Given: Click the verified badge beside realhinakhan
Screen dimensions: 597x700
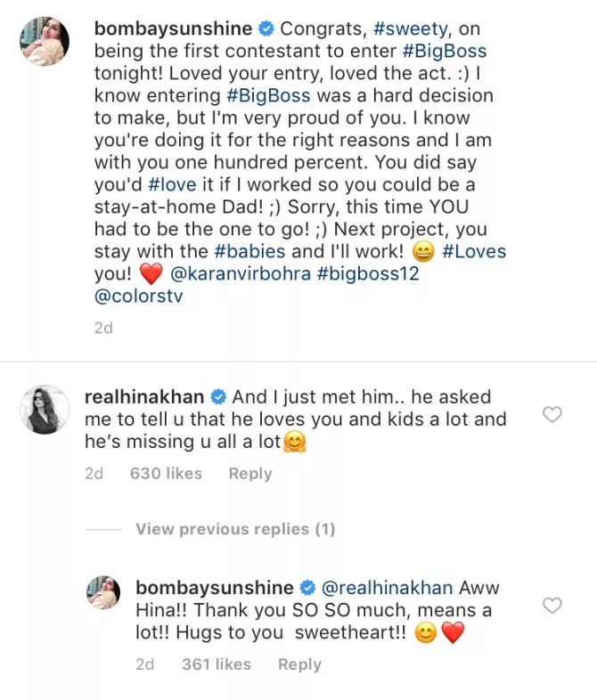Looking at the screenshot, I should click(217, 396).
